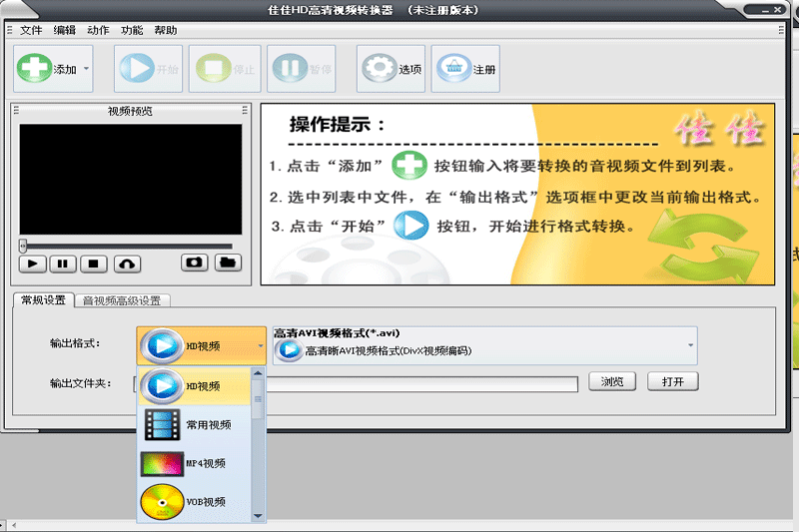Open the 动作 menu
This screenshot has width=799, height=532.
(x=98, y=31)
